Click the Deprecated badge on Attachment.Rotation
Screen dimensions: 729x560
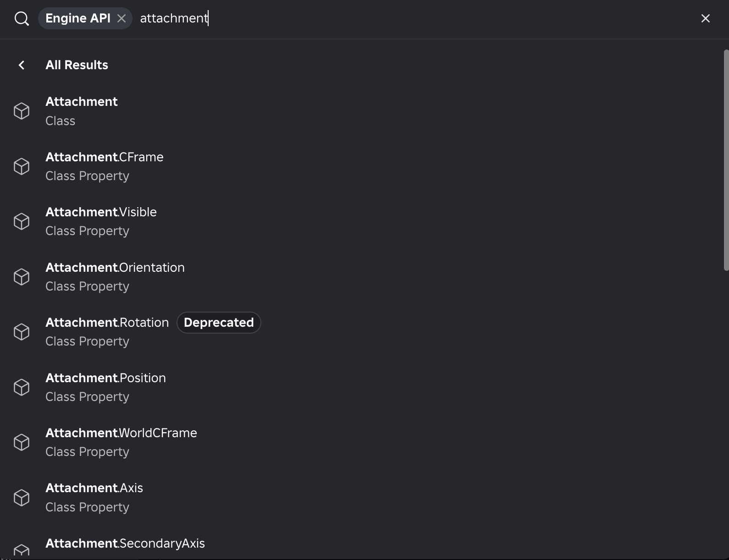(x=219, y=323)
